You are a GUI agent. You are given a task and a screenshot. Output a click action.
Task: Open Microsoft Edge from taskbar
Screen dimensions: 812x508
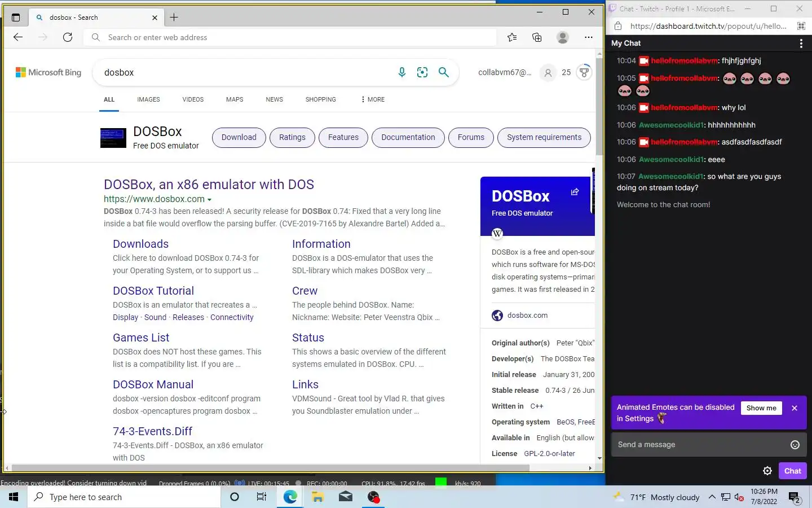tap(290, 497)
